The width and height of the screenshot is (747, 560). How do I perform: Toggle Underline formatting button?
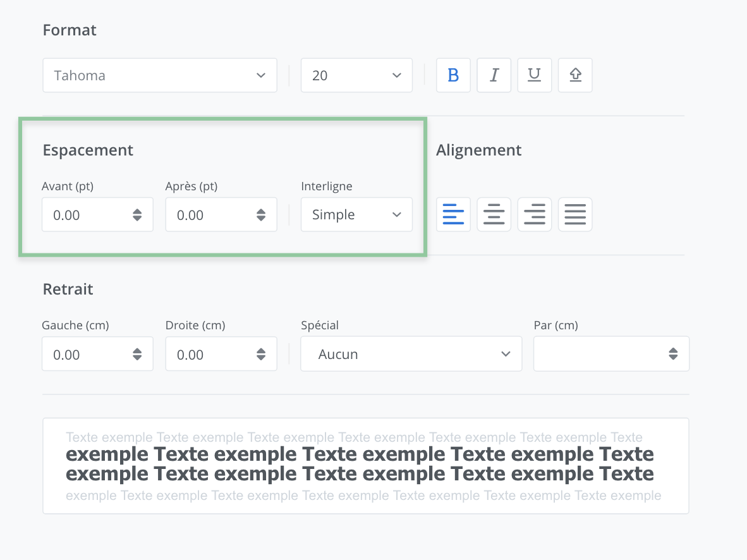point(534,75)
